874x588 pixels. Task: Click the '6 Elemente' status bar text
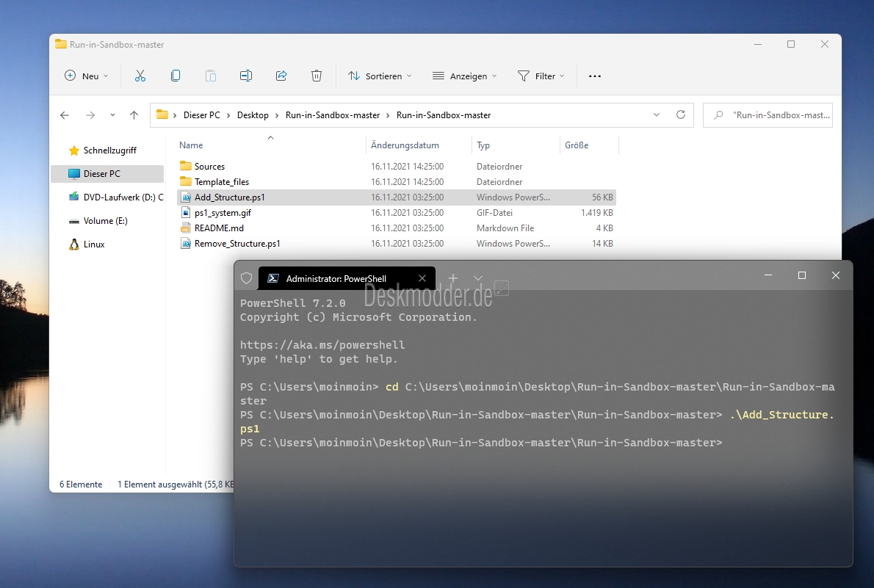pos(81,484)
